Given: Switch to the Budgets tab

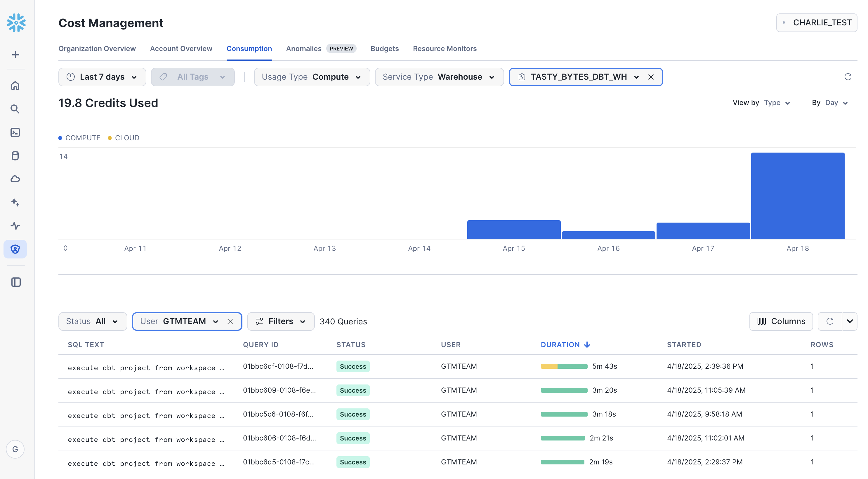Looking at the screenshot, I should click(384, 48).
